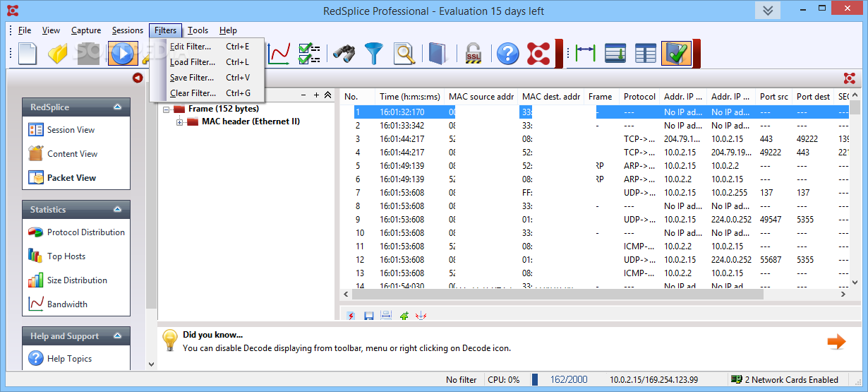Viewport: 868px width, 392px height.
Task: Open the Sessions menu
Action: click(x=128, y=30)
